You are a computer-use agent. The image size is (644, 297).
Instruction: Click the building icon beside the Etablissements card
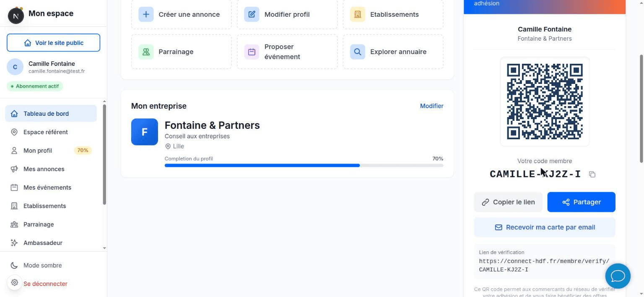tap(358, 14)
